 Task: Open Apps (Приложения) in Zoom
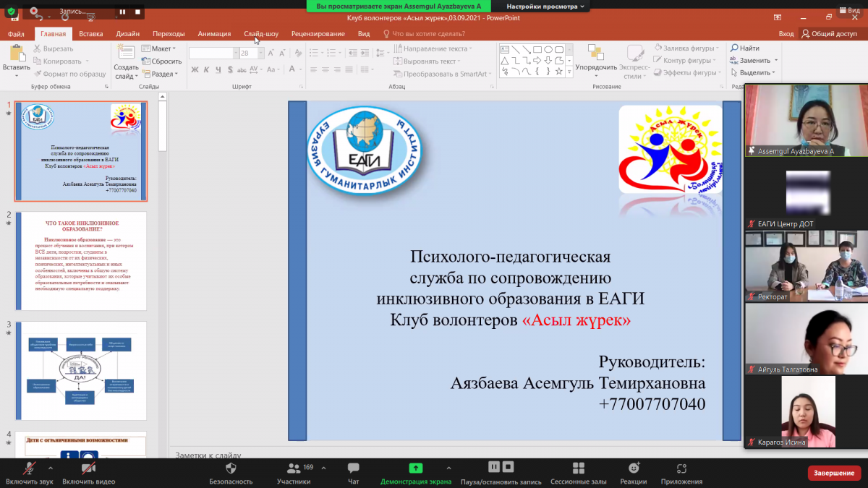coord(681,474)
